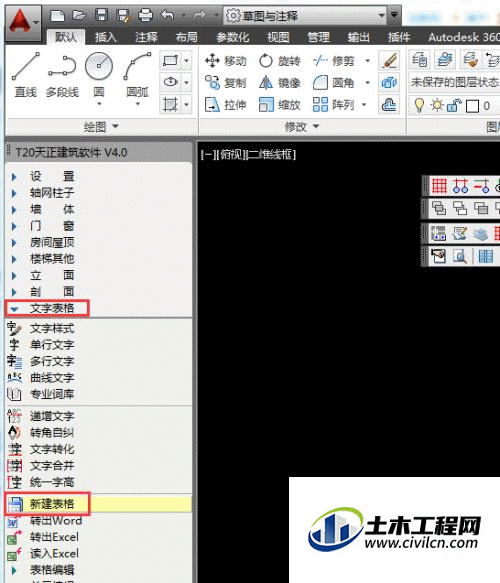
Task: Switch to the 视图 ribbon tab
Action: [278, 37]
